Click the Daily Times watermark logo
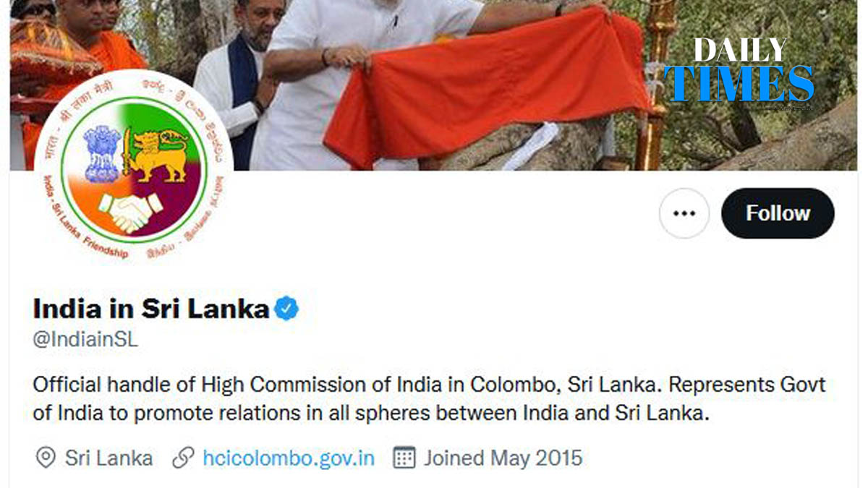868x488 pixels. [x=739, y=71]
